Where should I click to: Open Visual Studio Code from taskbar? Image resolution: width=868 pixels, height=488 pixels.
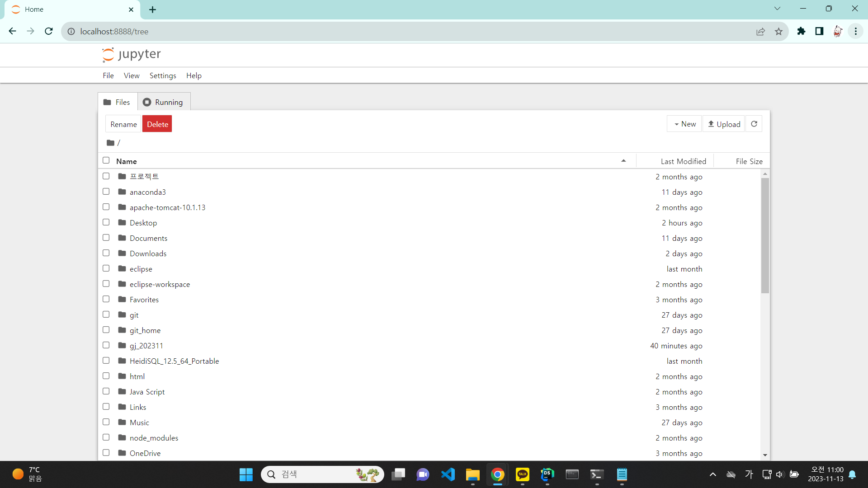tap(448, 474)
